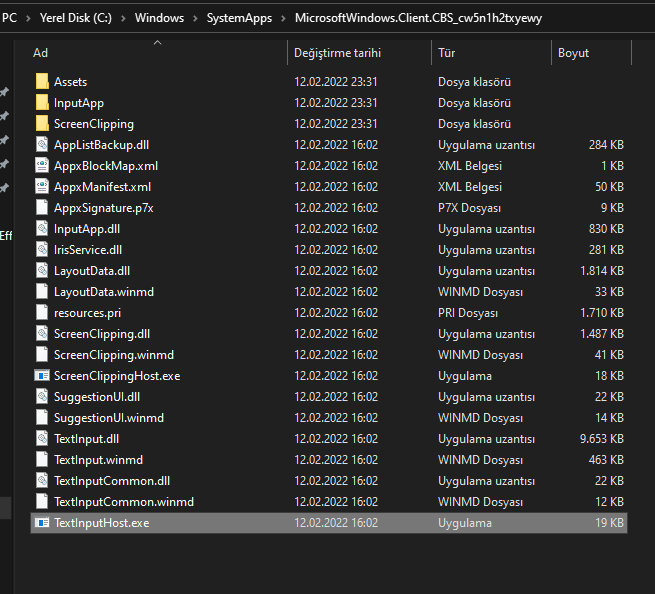Click the IrisService.dll file icon

coord(42,249)
